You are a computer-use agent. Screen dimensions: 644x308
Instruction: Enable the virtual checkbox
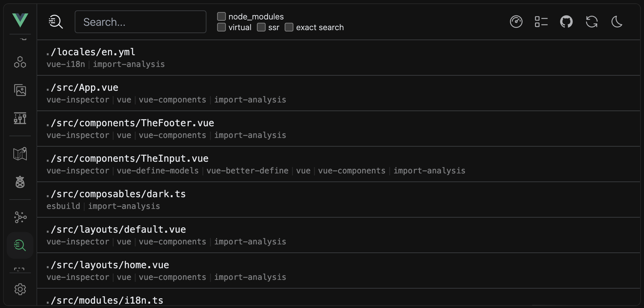pyautogui.click(x=221, y=27)
